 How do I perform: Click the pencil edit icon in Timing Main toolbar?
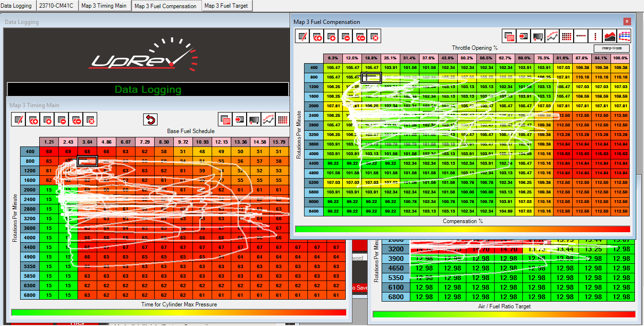[19, 120]
